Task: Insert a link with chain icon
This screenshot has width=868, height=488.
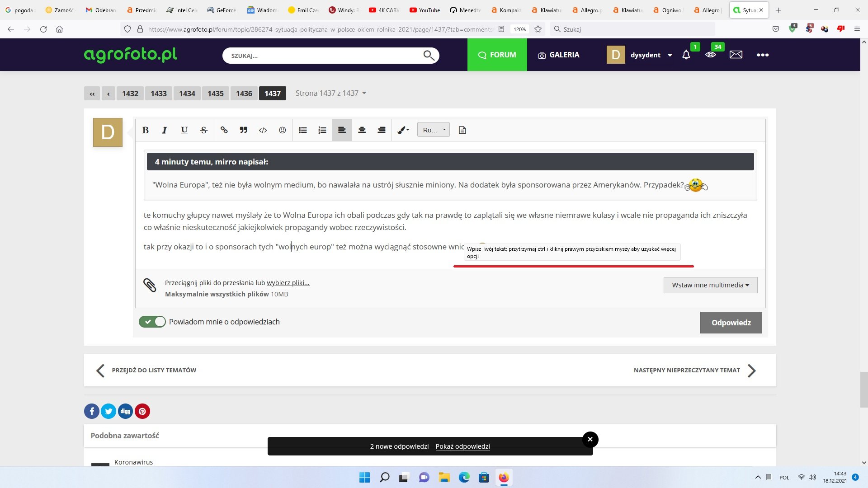Action: click(x=224, y=130)
